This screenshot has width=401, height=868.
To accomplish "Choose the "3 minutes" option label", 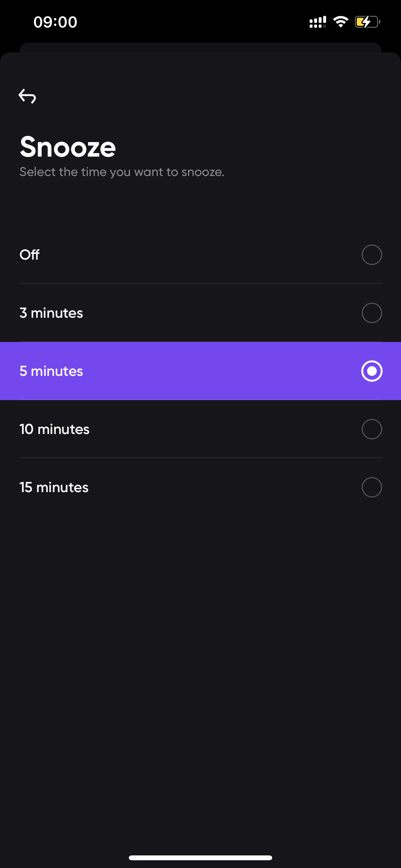I will tap(51, 313).
